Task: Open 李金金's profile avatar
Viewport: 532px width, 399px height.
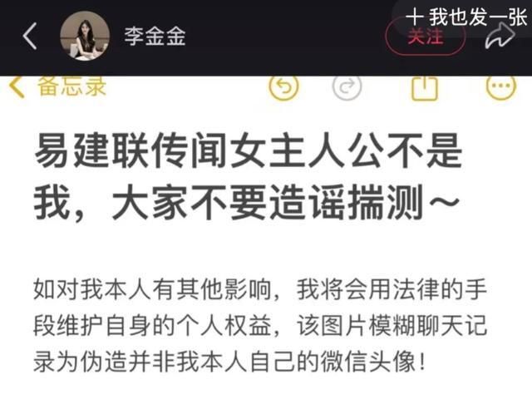Action: click(x=85, y=36)
